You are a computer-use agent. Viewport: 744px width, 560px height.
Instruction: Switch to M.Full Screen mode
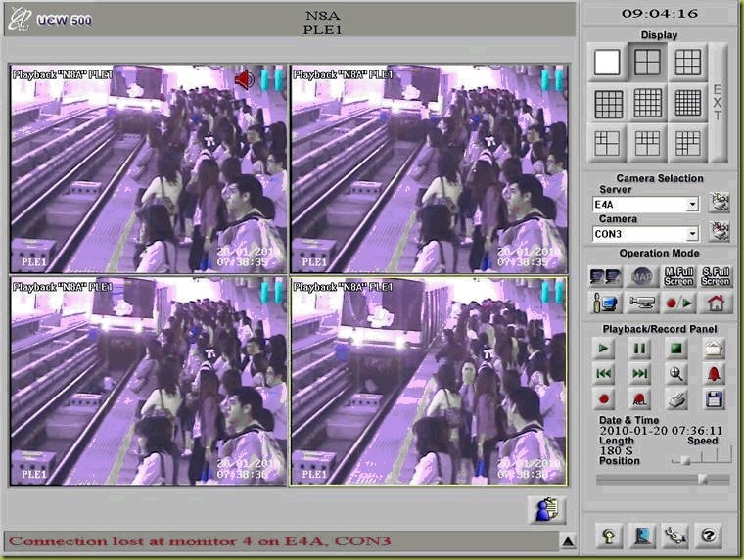click(678, 277)
